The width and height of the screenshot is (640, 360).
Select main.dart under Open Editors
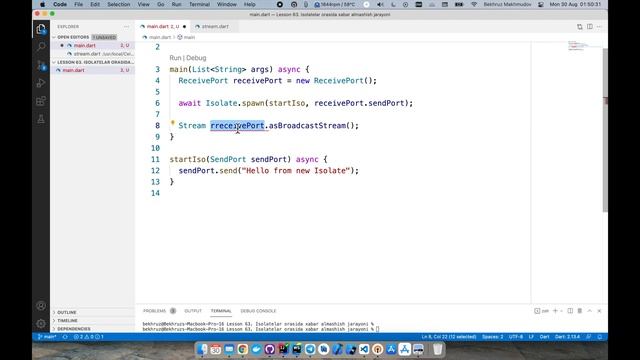pyautogui.click(x=93, y=45)
